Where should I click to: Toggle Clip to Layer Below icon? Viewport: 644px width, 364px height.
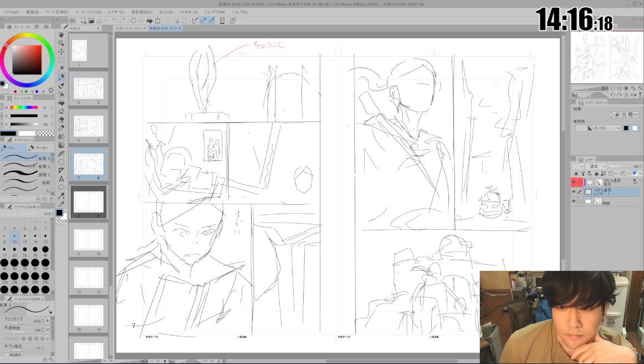(576, 174)
